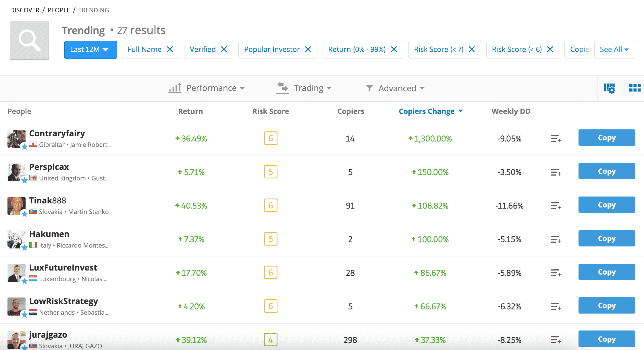The width and height of the screenshot is (644, 350).
Task: Remove the Verified filter
Action: [225, 49]
